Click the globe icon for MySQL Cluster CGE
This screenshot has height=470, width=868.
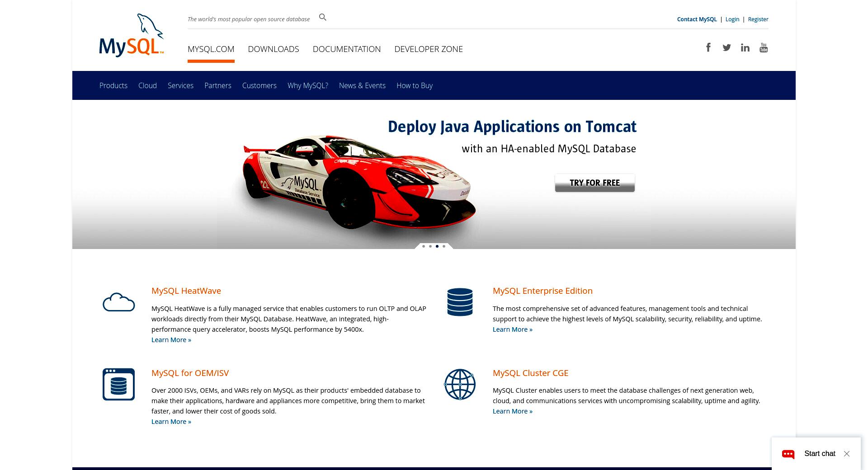(x=460, y=384)
